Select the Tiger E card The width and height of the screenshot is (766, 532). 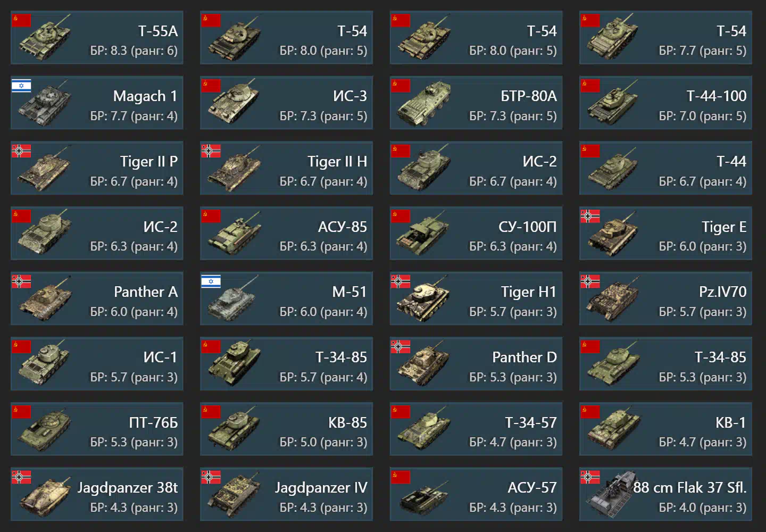click(x=665, y=234)
